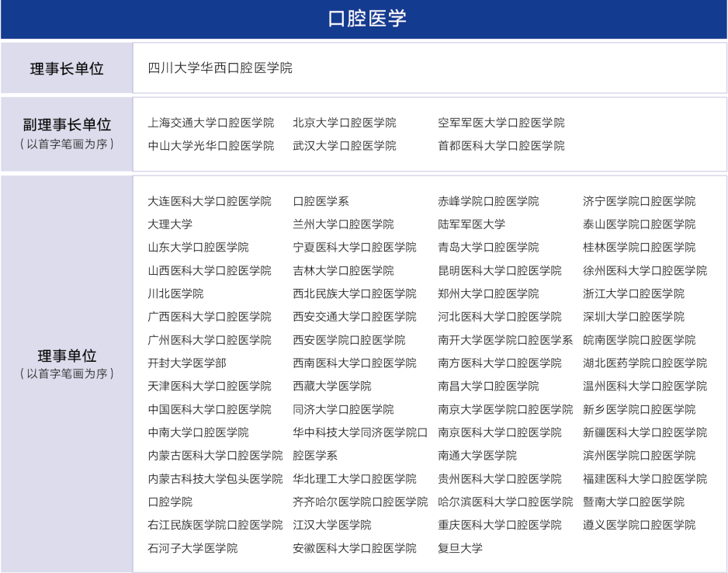Click '郑州大学口腔医学院' entry
This screenshot has width=728, height=573.
(x=488, y=293)
